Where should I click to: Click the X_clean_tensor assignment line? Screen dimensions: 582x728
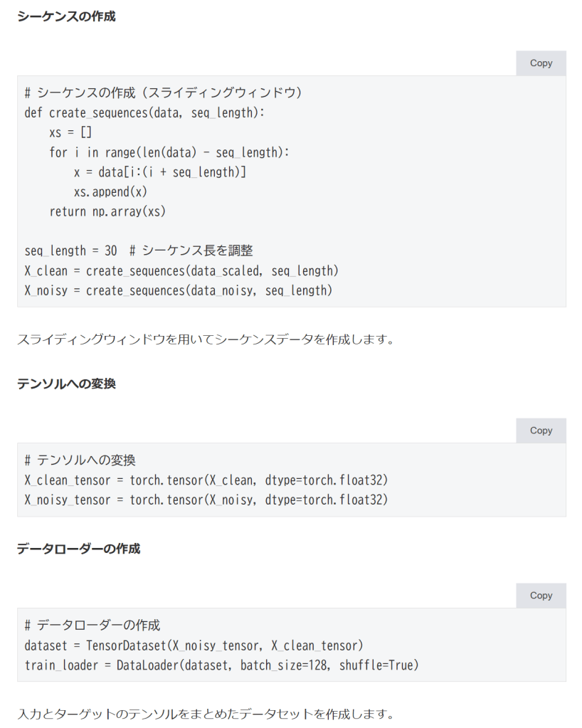click(x=206, y=480)
